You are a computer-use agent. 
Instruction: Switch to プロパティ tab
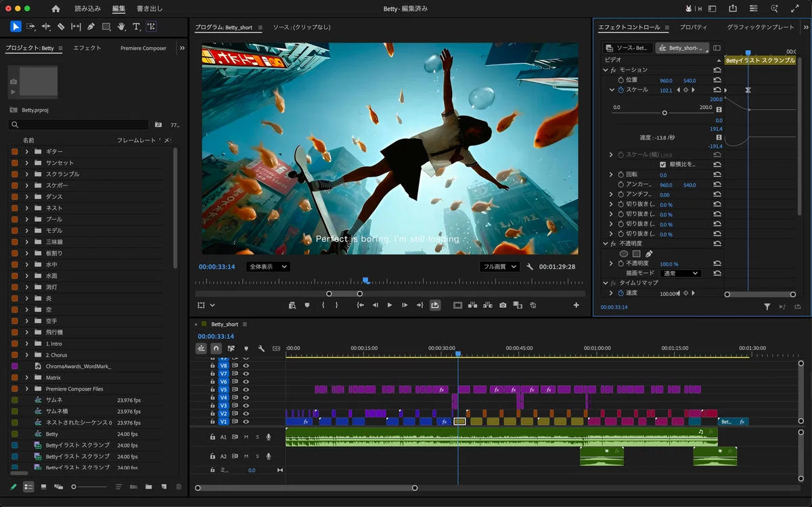tap(694, 27)
